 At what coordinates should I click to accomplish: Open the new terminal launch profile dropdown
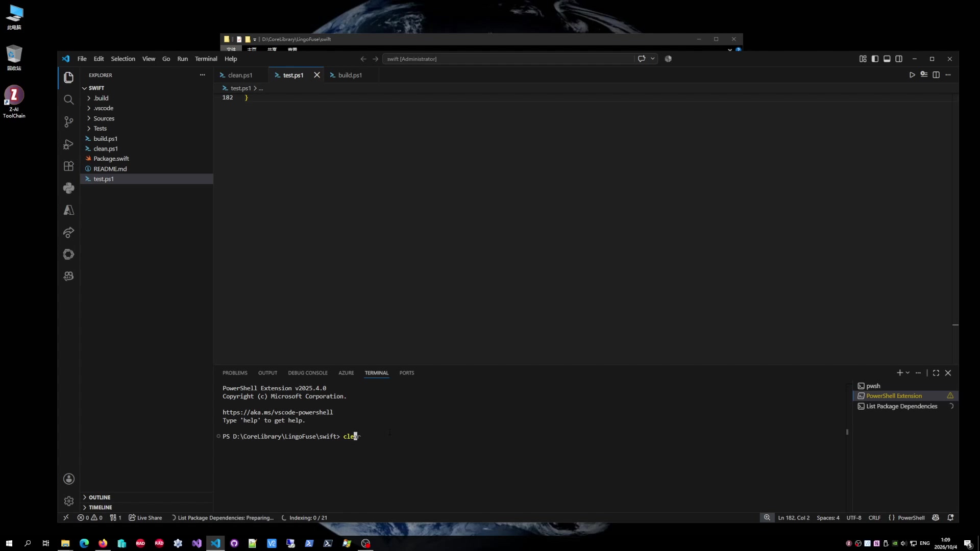coord(908,373)
